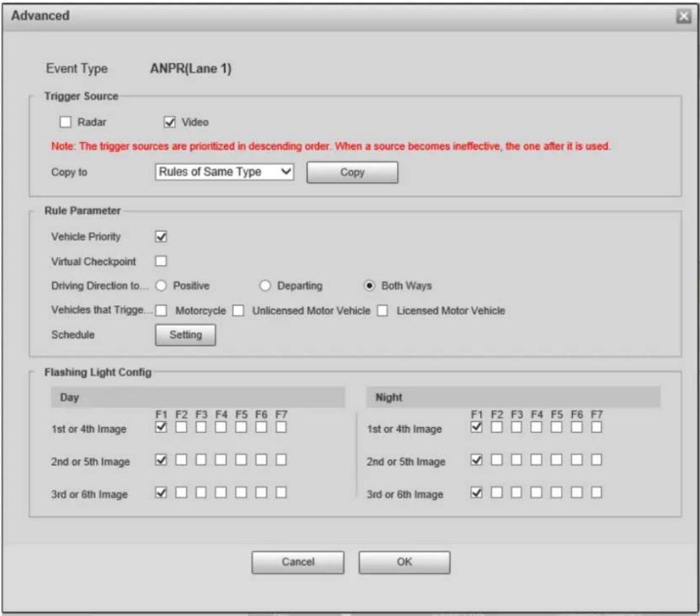700x616 pixels.
Task: Check Day F7 for 1st or 4th Image
Action: pos(282,428)
